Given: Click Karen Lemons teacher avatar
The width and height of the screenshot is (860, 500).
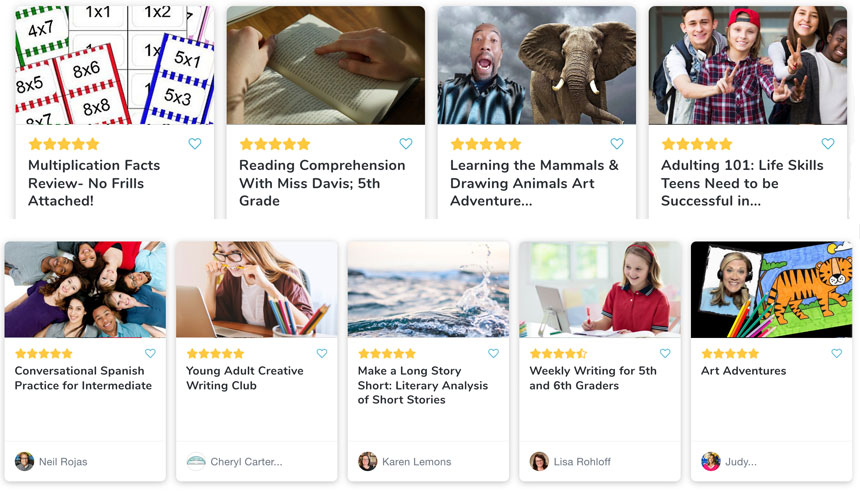Looking at the screenshot, I should 368,461.
